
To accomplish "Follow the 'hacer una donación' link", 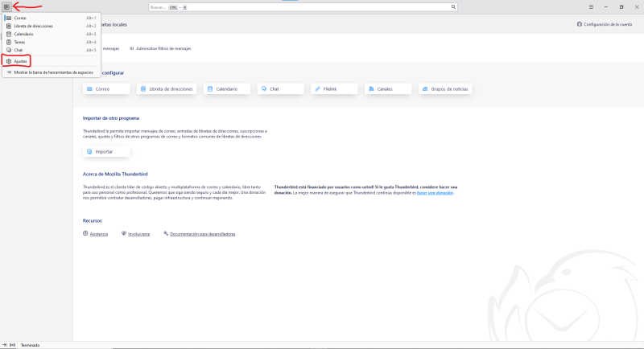I will [435, 193].
